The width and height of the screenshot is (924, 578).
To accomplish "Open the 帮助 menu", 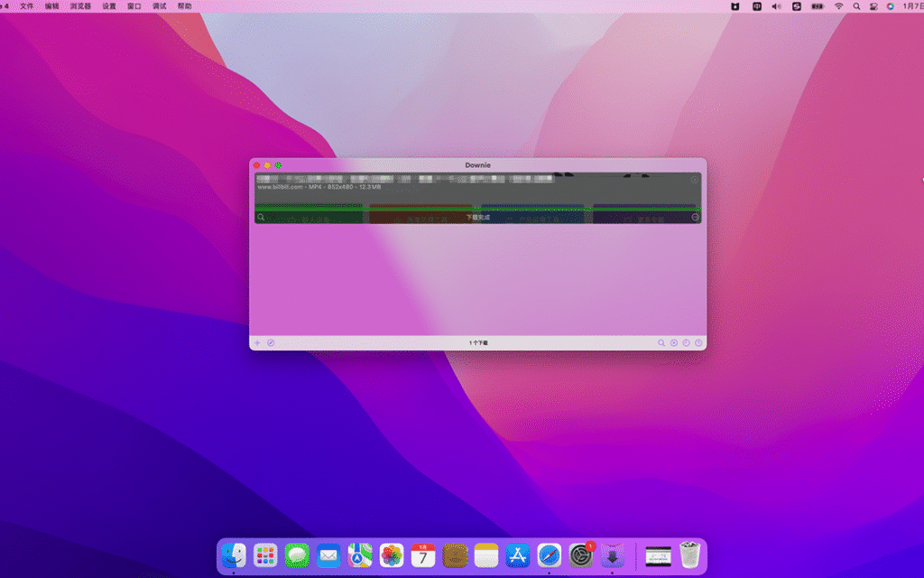I will 184,6.
